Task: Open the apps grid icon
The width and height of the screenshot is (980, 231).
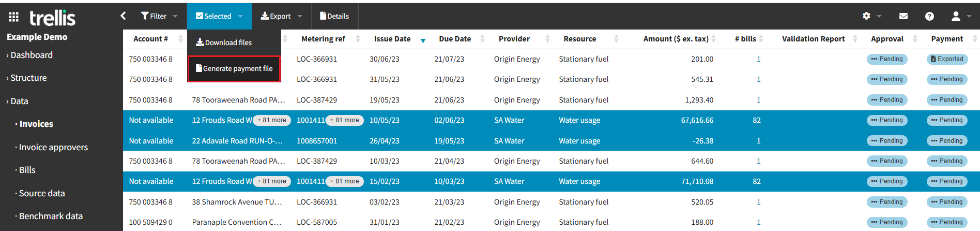Action: pyautogui.click(x=14, y=17)
